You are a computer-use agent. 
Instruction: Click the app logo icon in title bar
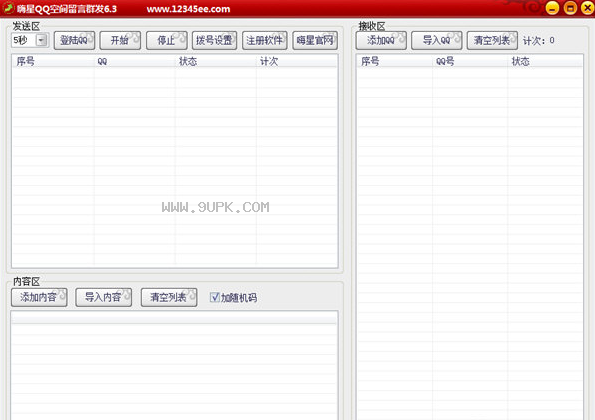(8, 8)
